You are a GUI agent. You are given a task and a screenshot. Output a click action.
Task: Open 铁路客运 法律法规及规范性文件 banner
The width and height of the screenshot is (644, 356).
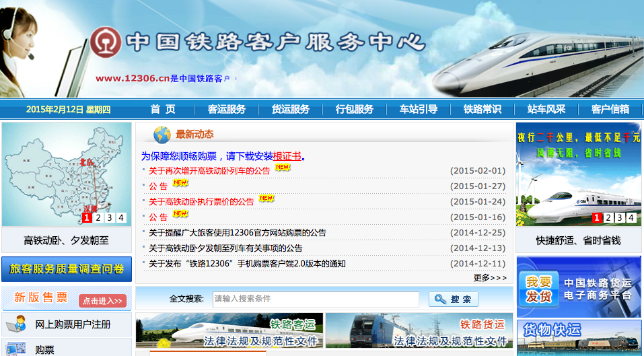pyautogui.click(x=229, y=330)
